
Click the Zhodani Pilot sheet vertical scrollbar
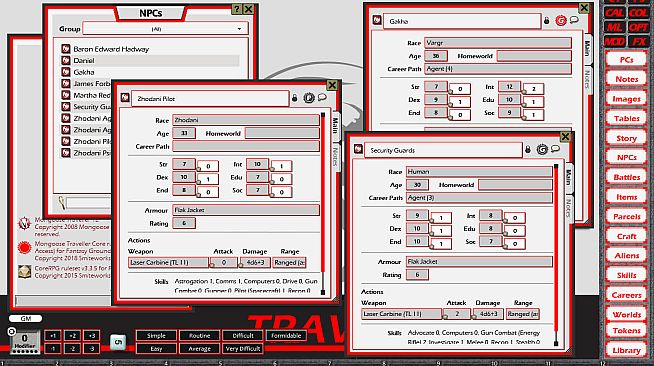click(323, 203)
